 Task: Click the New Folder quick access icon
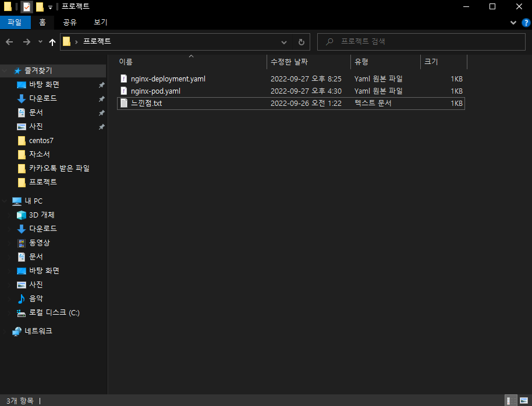40,6
